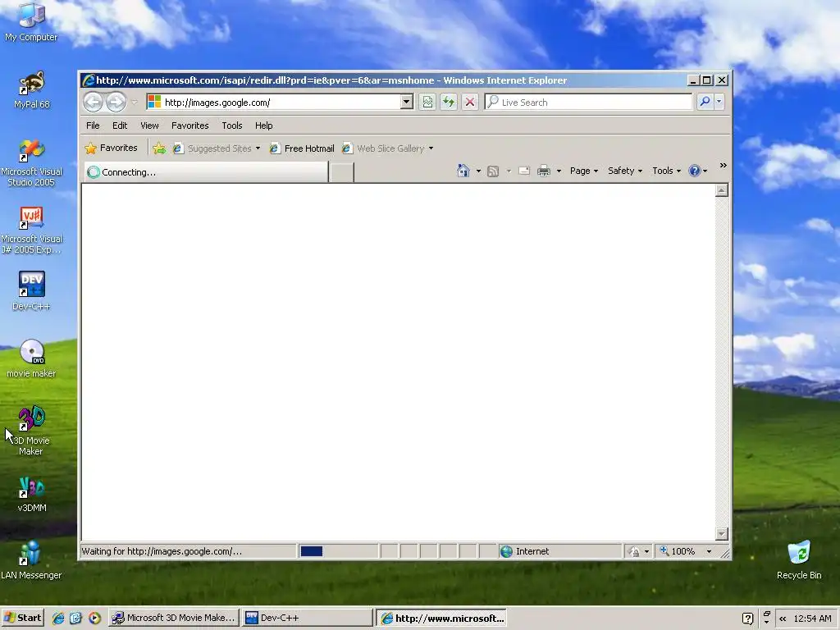Click the status text Waiting for http://images.google.com/...
Viewport: 840px width, 630px height.
pos(162,551)
